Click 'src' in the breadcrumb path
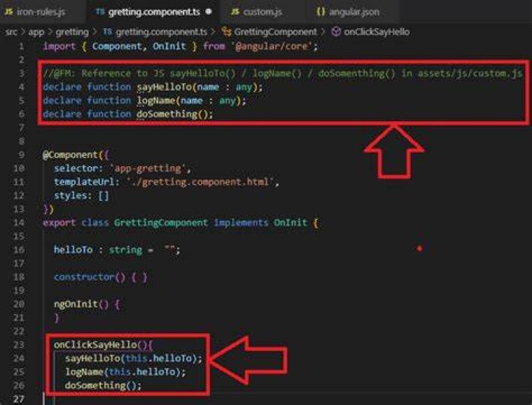Image resolution: width=532 pixels, height=405 pixels. 11,32
